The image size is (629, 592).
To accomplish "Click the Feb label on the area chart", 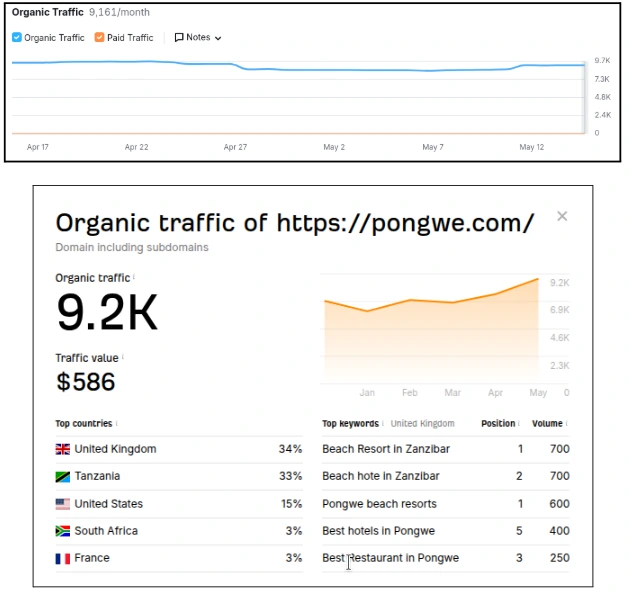I will [410, 393].
